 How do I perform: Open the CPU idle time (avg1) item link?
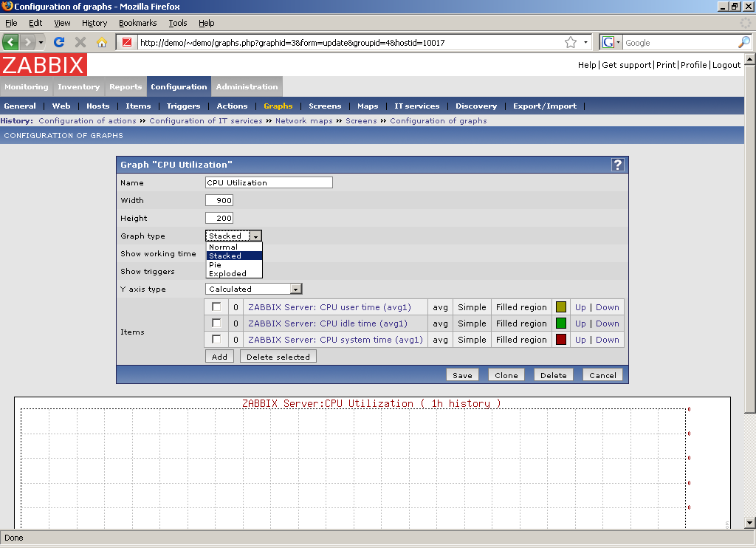tap(328, 323)
